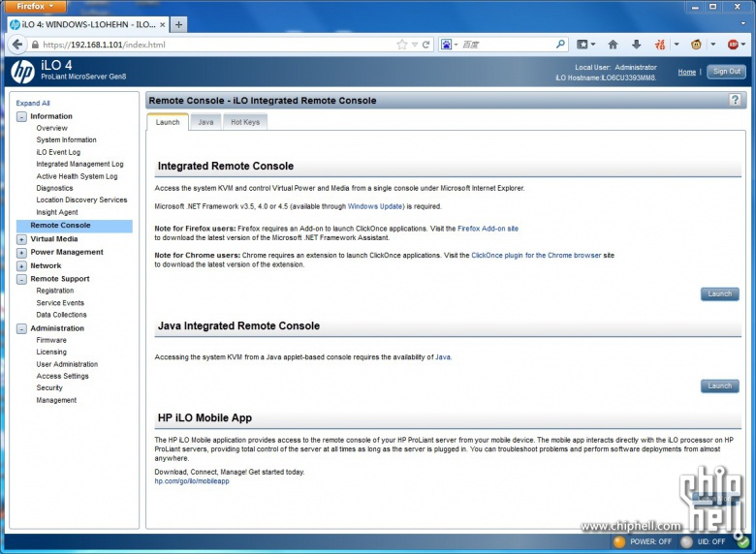
Task: Click the Expand All link
Action: click(x=33, y=103)
